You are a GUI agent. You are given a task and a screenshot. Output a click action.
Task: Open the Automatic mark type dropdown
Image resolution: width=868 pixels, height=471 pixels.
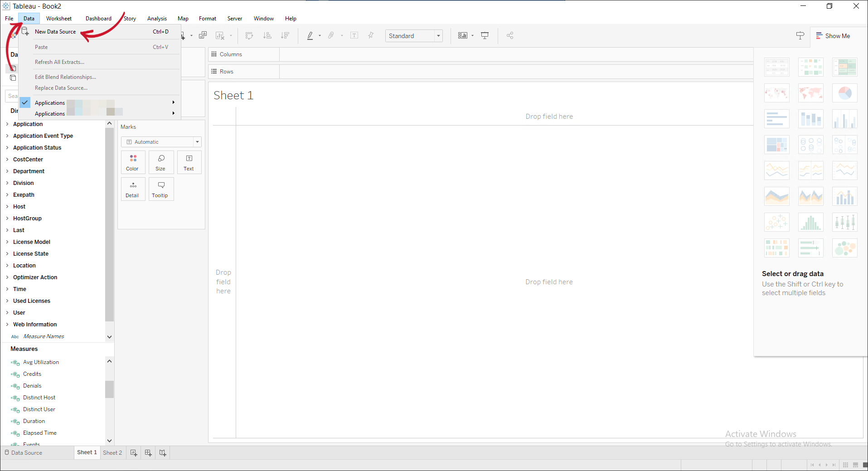click(197, 142)
